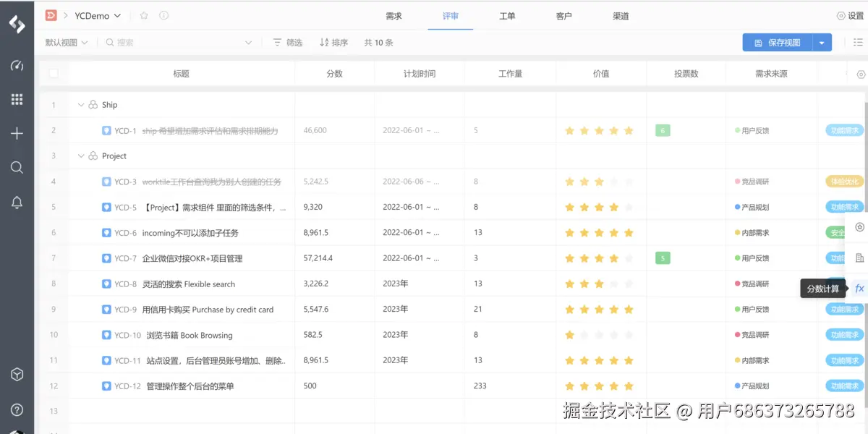Click the 需求来源 column header
Screen dimensions: 868x434
point(771,74)
